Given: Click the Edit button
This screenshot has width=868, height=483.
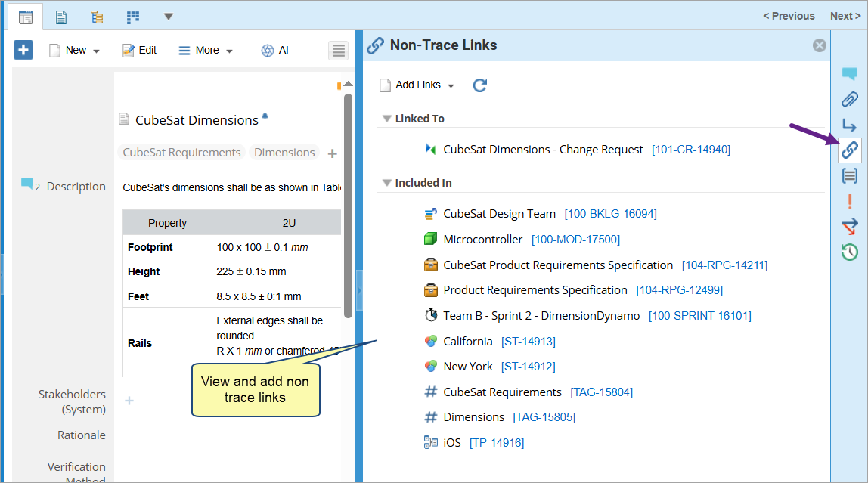Looking at the screenshot, I should (x=139, y=50).
